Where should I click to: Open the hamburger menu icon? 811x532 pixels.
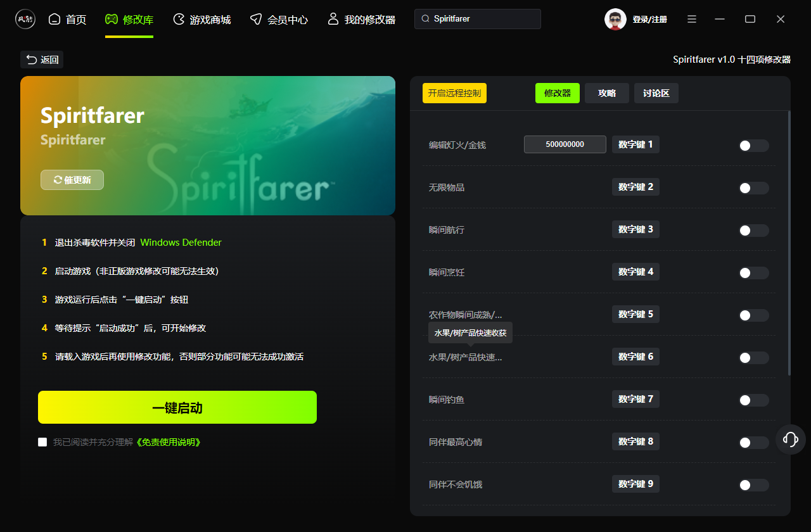pos(692,19)
